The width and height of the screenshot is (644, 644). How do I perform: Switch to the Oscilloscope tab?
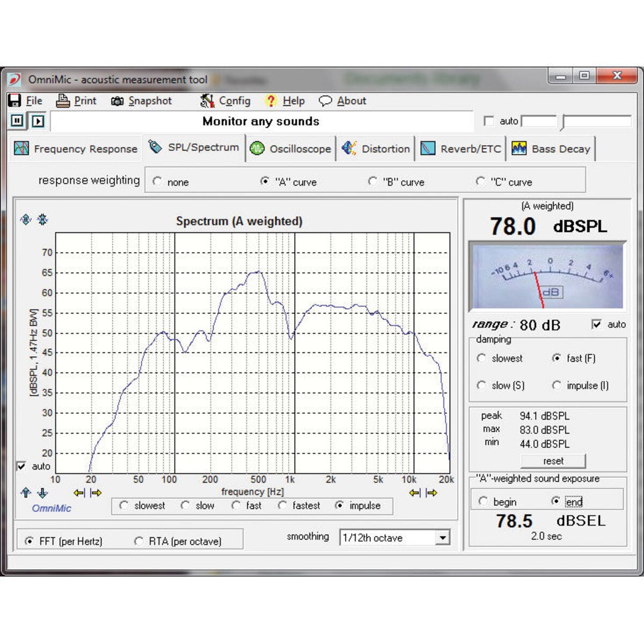pos(291,149)
